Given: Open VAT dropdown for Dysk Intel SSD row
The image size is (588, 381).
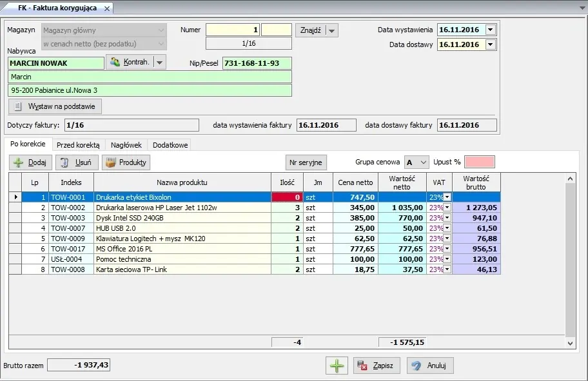Looking at the screenshot, I should pyautogui.click(x=447, y=218).
